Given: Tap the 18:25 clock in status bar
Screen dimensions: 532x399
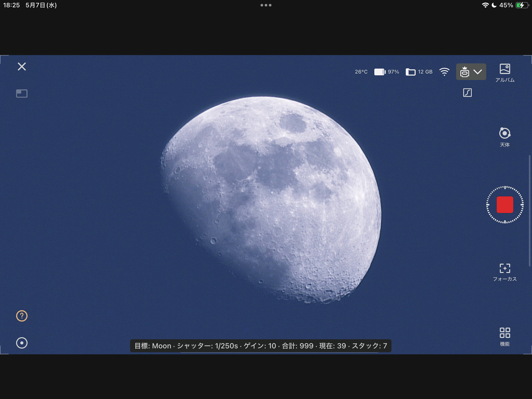Looking at the screenshot, I should click(11, 5).
